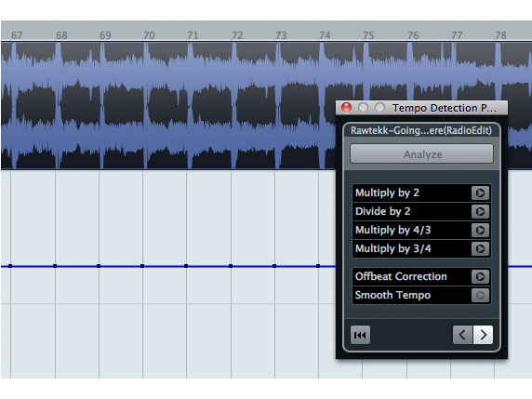Set detection direction to forward arrow

[x=483, y=335]
